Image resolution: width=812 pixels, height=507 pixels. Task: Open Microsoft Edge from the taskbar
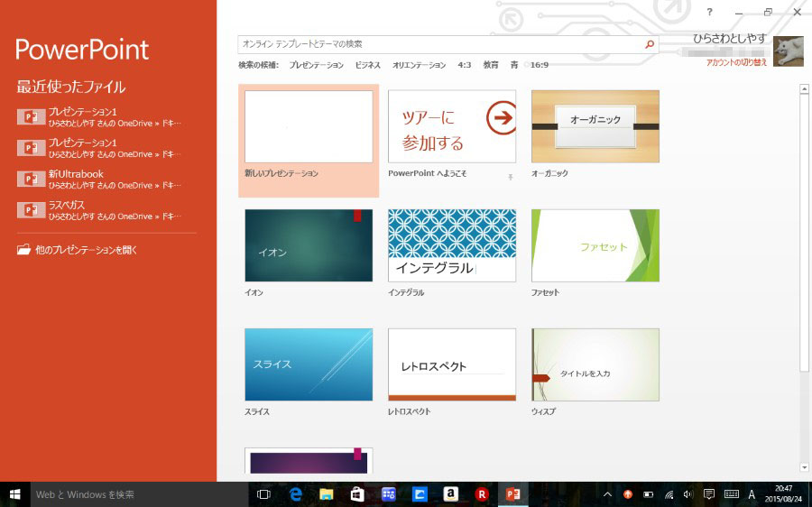pos(295,494)
